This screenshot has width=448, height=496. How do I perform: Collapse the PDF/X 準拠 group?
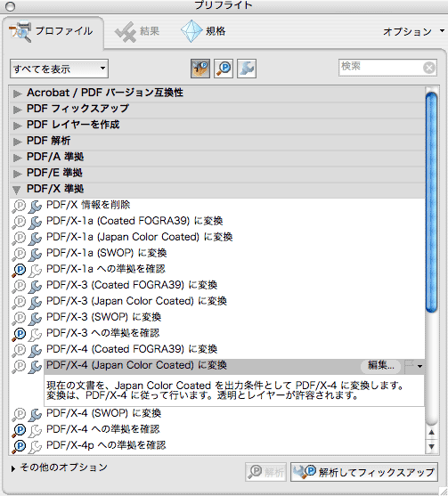coord(16,190)
